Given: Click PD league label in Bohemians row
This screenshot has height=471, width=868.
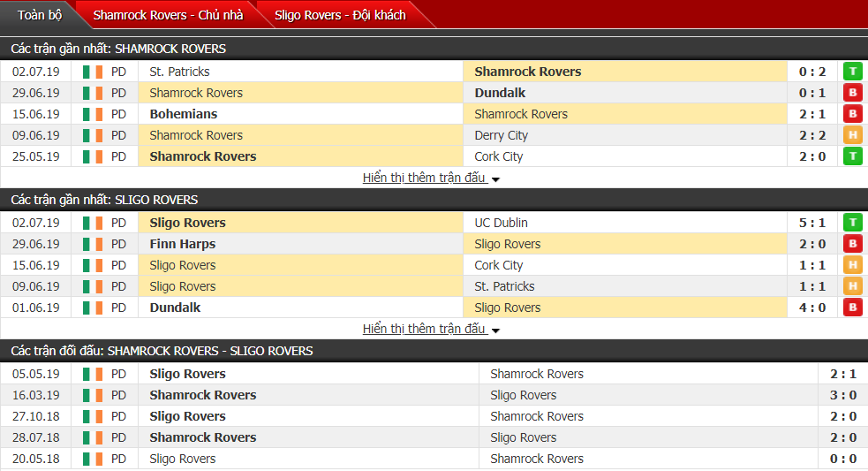Looking at the screenshot, I should pos(118,114).
